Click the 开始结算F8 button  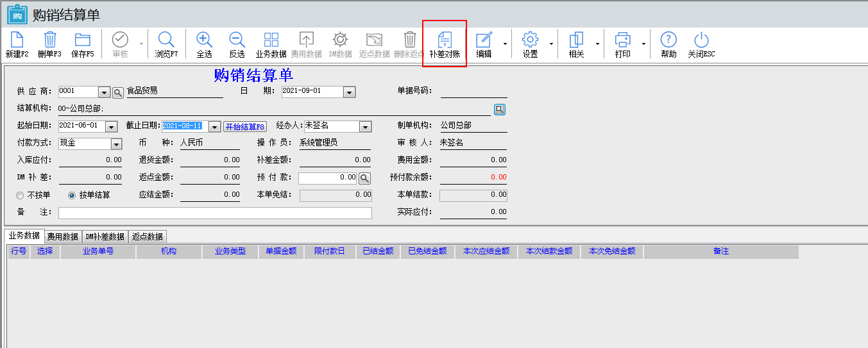pos(244,127)
